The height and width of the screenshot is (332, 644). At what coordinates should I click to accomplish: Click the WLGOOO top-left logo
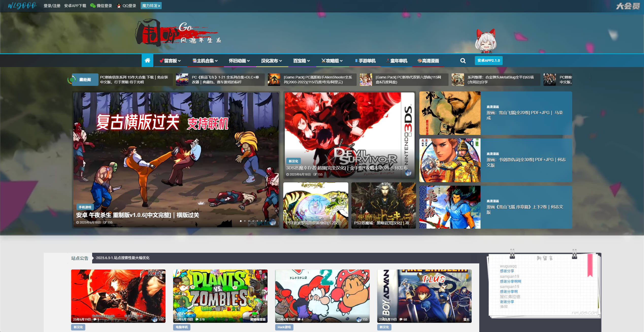coord(22,6)
